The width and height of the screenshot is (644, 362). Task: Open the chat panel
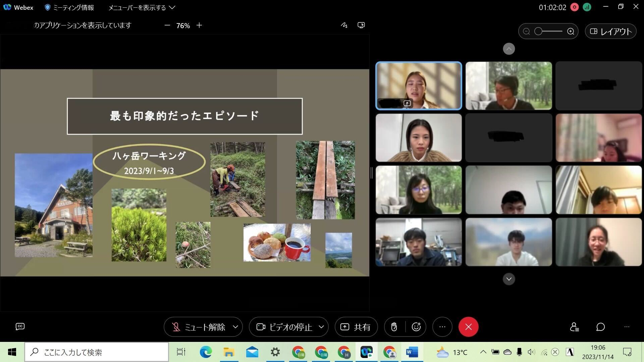tap(600, 327)
